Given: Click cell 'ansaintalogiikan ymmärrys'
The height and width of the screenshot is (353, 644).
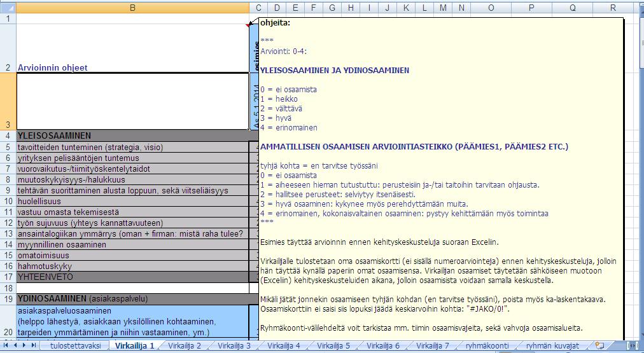Looking at the screenshot, I should (x=132, y=233).
